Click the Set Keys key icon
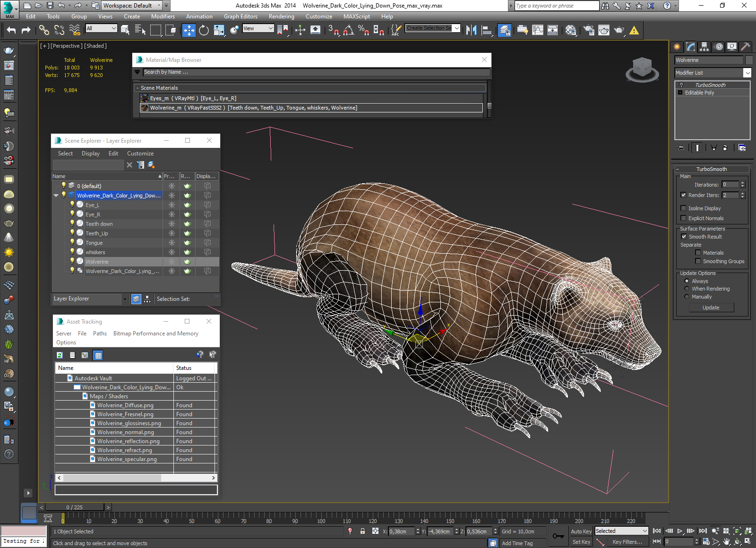 pos(558,536)
